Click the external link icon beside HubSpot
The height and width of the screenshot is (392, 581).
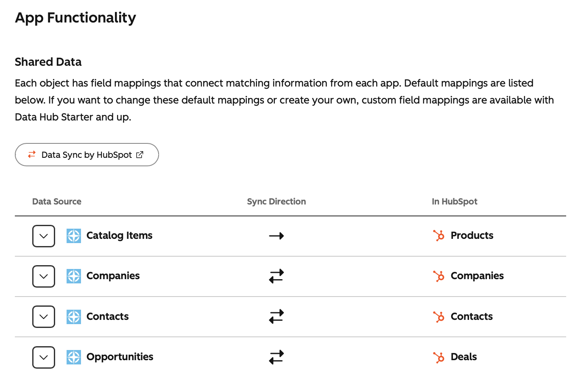[x=140, y=154]
